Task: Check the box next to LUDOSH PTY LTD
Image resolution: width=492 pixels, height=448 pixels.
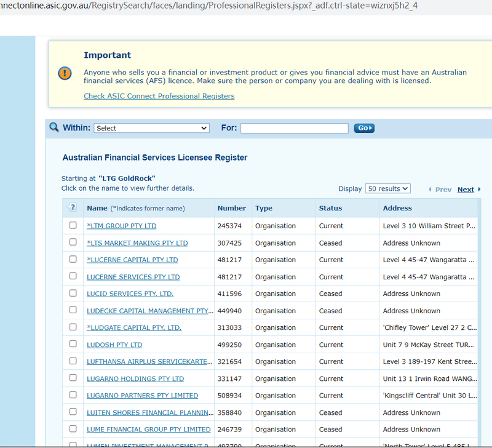Action: [x=73, y=344]
